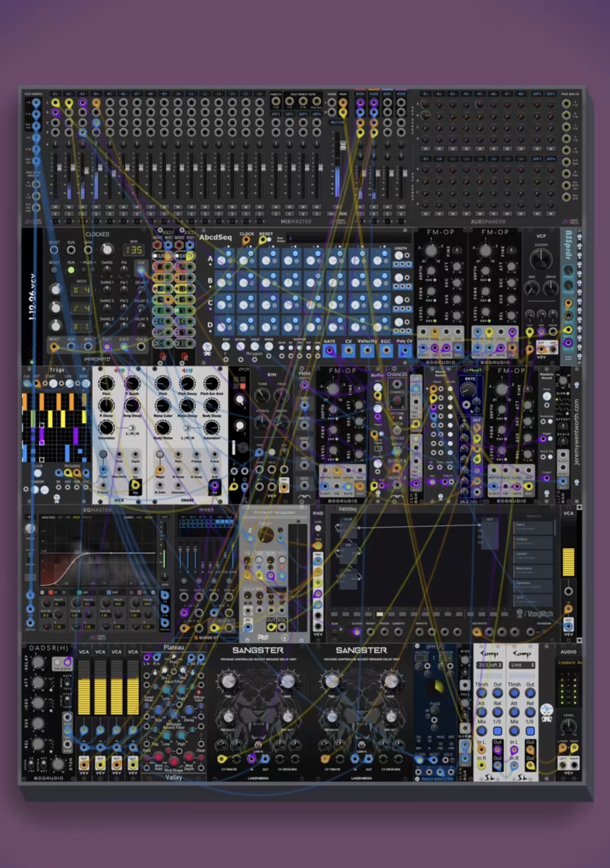Click the VCF CUTOFF knob
610x868 pixels.
pos(541,259)
